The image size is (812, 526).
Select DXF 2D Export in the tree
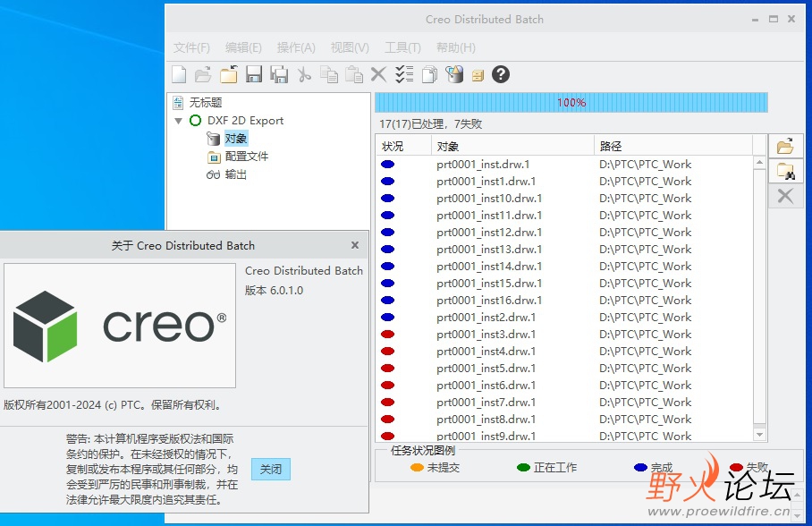tap(245, 121)
